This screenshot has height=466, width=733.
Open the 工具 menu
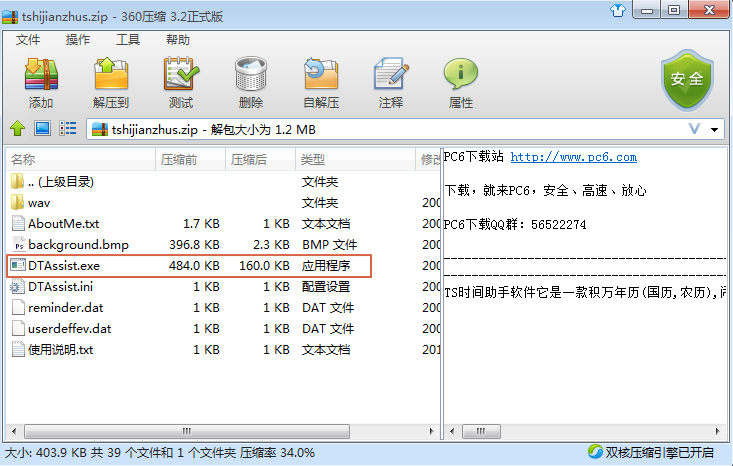point(128,40)
